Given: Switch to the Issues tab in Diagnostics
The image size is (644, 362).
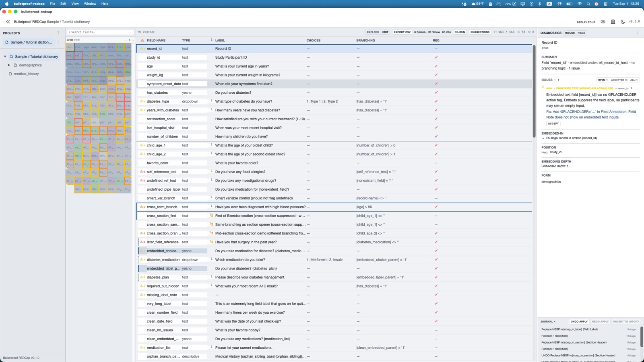Looking at the screenshot, I should (570, 33).
